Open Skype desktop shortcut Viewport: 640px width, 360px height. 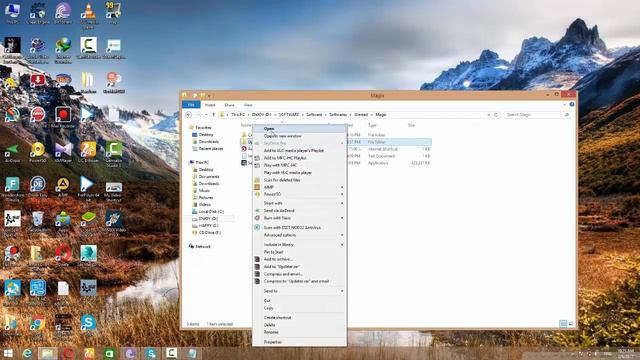[88, 325]
